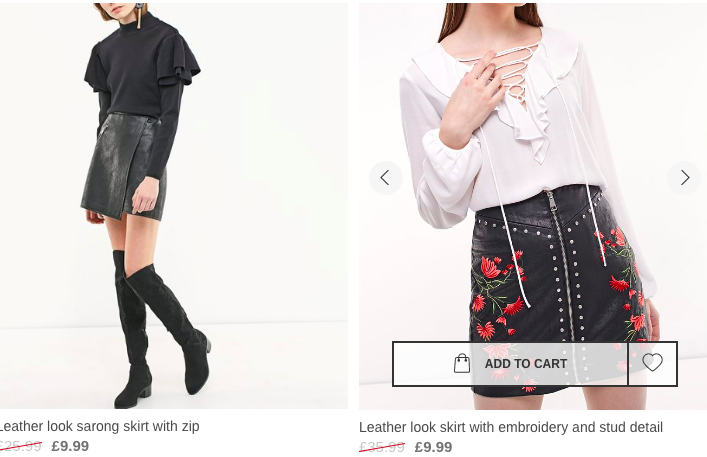
Task: Click the £9.99 price under the sarong skirt
Action: coord(70,446)
